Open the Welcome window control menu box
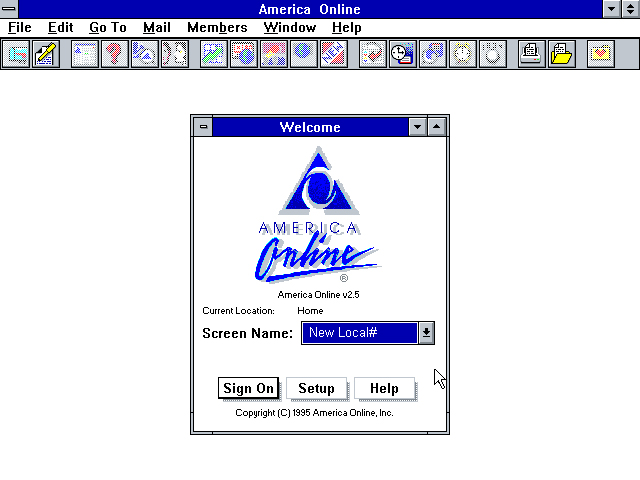 tap(203, 127)
